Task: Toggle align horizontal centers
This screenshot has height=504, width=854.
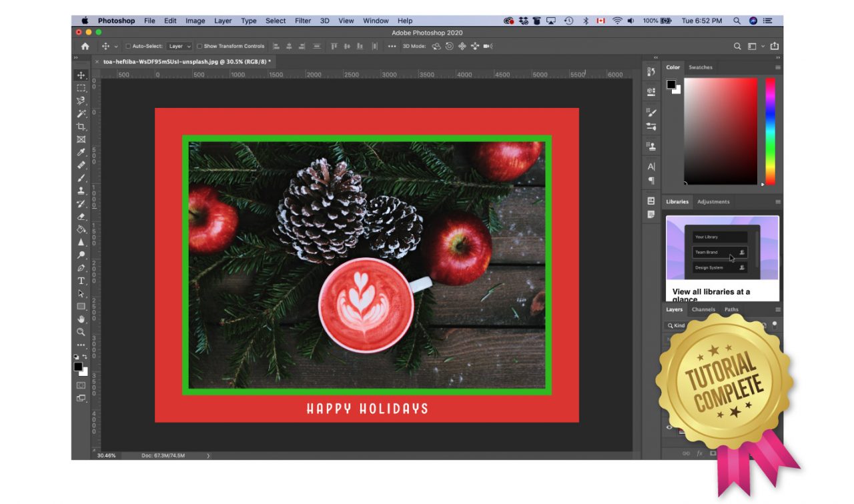Action: [289, 46]
